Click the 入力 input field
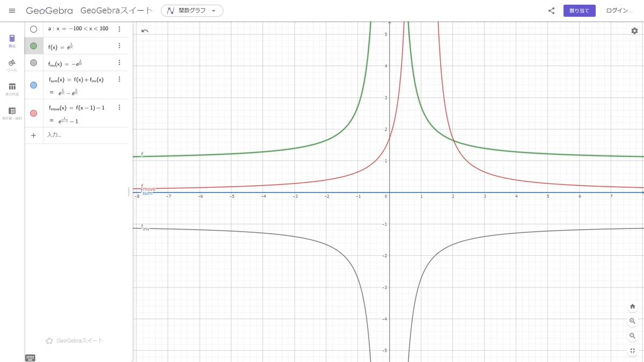 click(86, 135)
